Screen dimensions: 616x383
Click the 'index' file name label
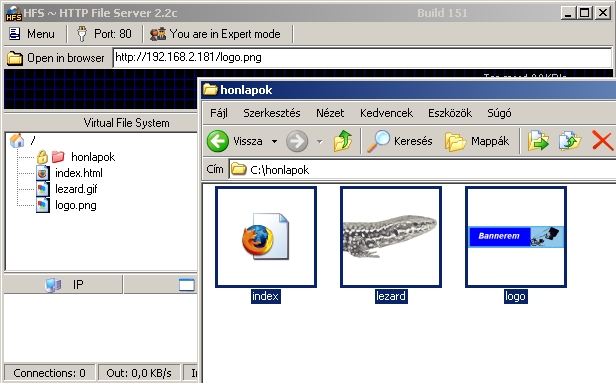[x=266, y=296]
